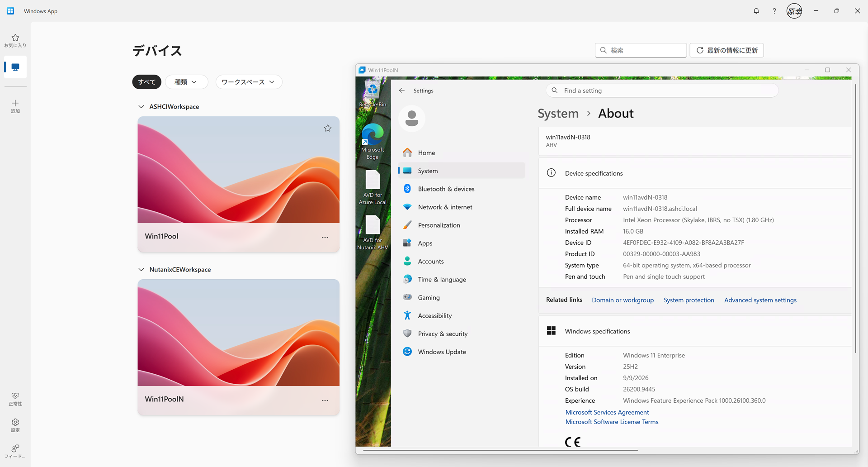Screen dimensions: 868x467
Task: Open the System protection link
Action: 689,300
